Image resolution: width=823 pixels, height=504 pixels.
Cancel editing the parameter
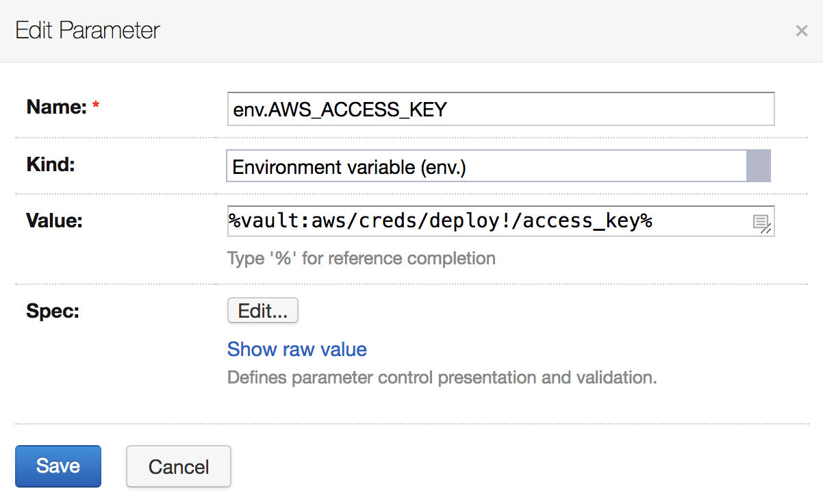click(179, 467)
